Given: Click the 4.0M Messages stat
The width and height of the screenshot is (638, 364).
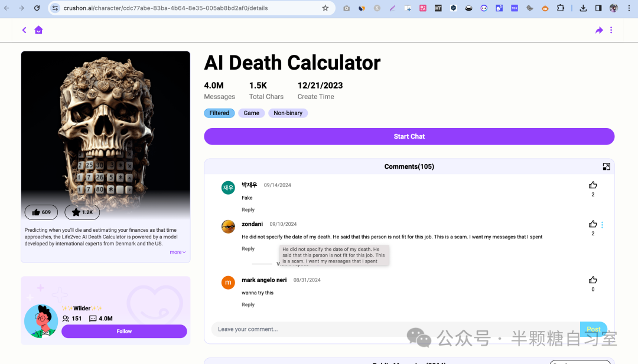Looking at the screenshot, I should 219,91.
